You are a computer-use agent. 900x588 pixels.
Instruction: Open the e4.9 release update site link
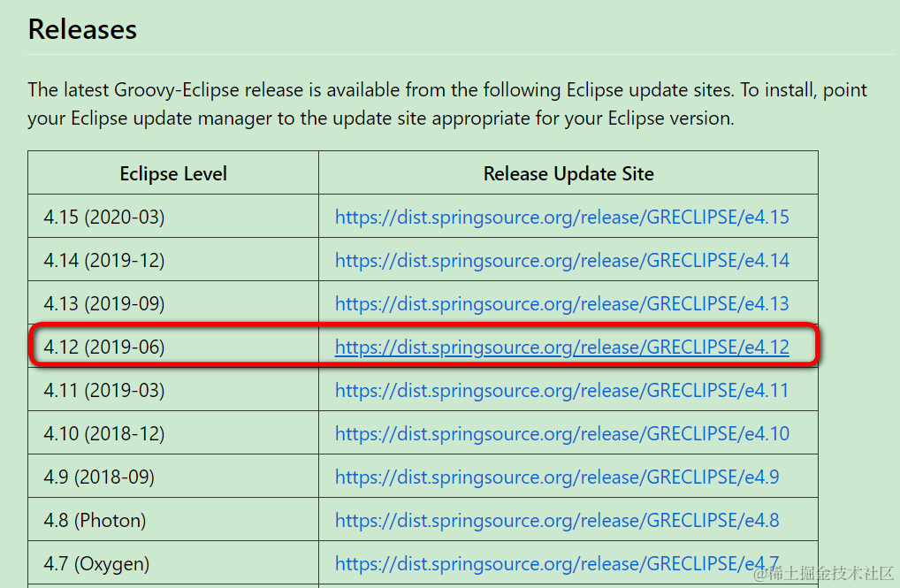pos(557,477)
